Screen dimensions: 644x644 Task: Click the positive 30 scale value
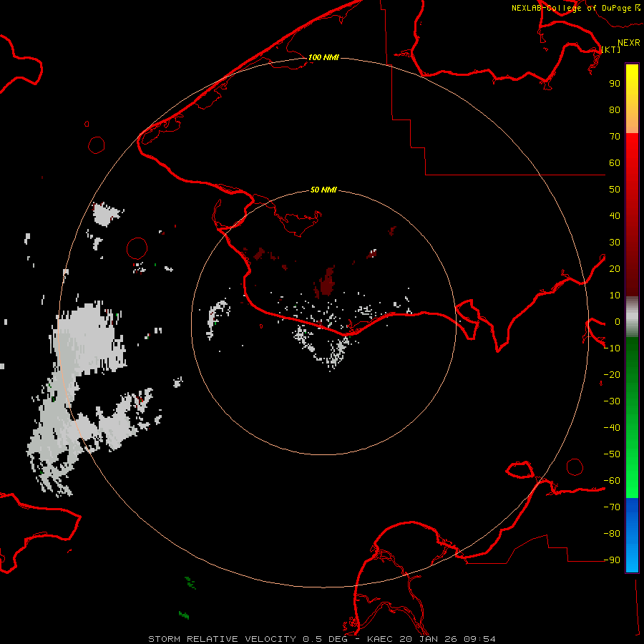pyautogui.click(x=615, y=243)
